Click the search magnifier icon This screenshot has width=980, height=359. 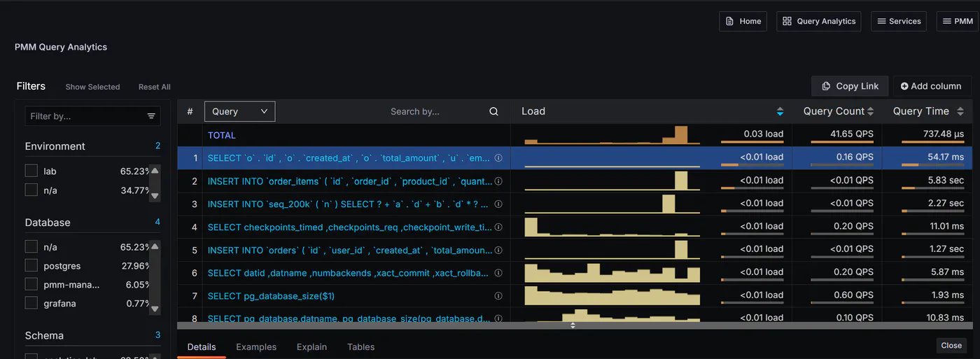pyautogui.click(x=493, y=111)
